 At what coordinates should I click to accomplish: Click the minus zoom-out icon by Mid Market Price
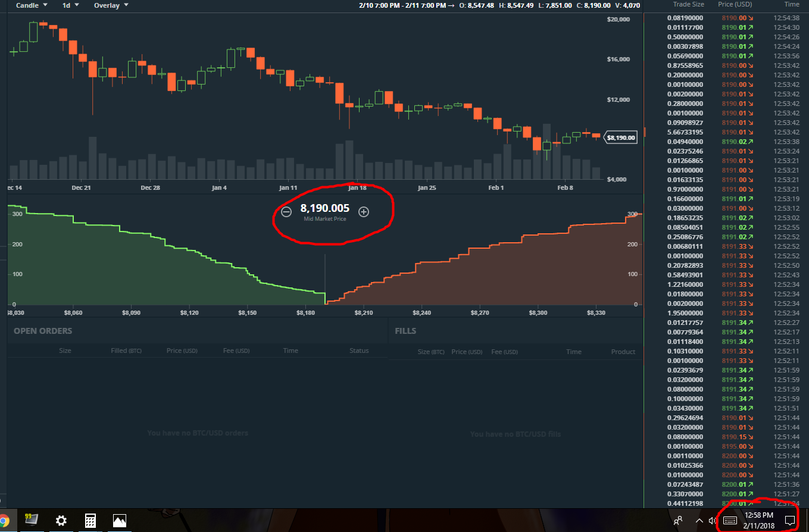coord(286,212)
